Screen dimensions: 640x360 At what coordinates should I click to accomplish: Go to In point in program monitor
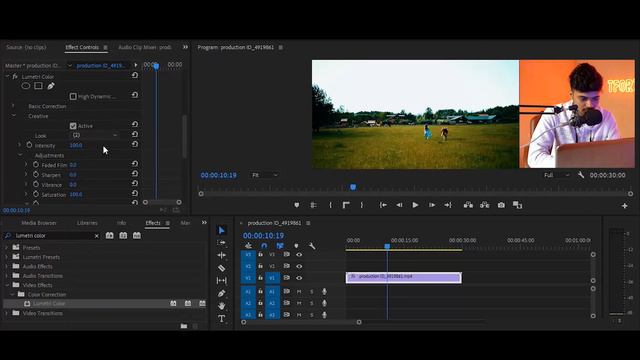coord(383,205)
